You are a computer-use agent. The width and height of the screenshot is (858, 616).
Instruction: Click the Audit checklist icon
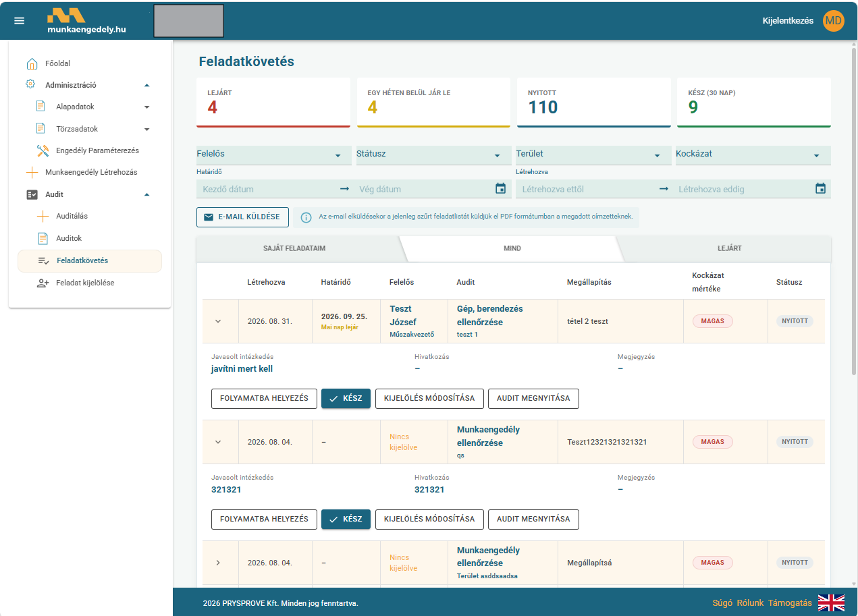[x=32, y=194]
